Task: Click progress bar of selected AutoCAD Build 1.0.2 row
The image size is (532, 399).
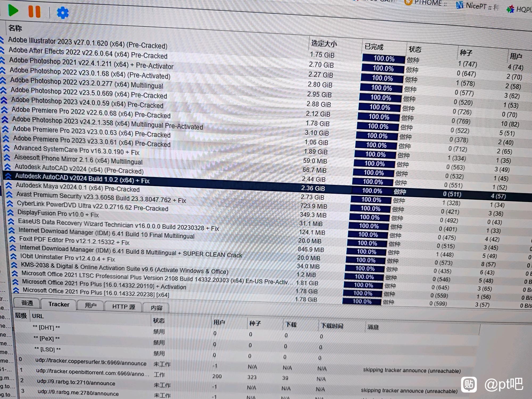Action: (x=372, y=191)
